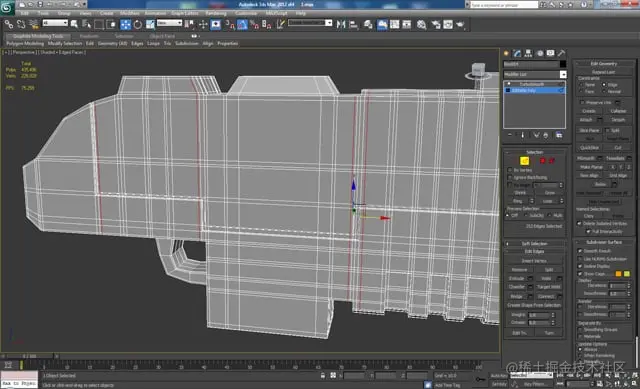640x389 pixels.
Task: Open the selection filter dropdown
Action: point(55,23)
